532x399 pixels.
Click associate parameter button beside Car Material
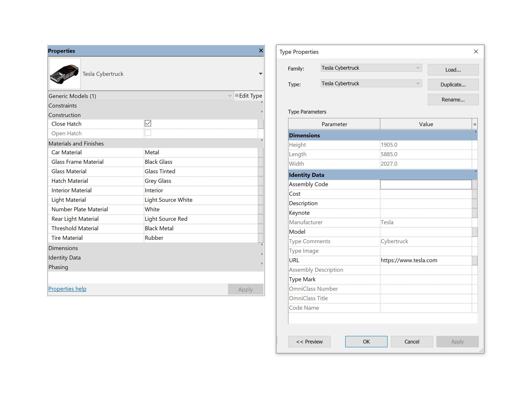click(x=260, y=153)
